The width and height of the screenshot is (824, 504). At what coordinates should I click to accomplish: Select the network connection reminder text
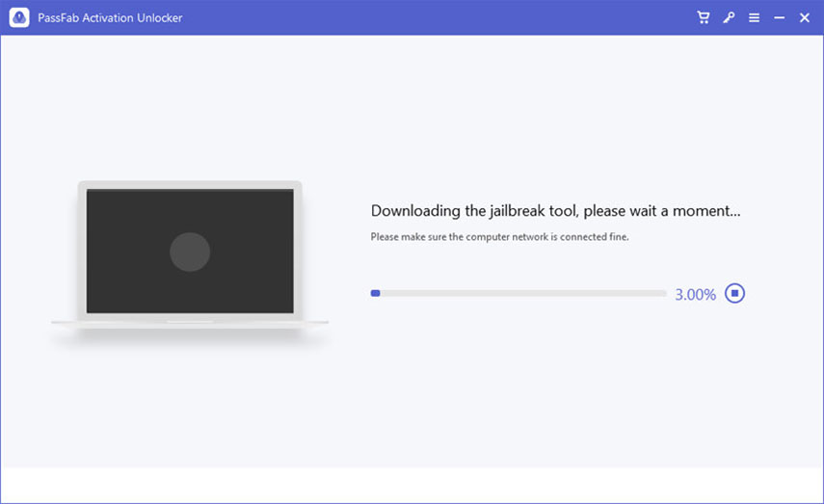[x=499, y=236]
